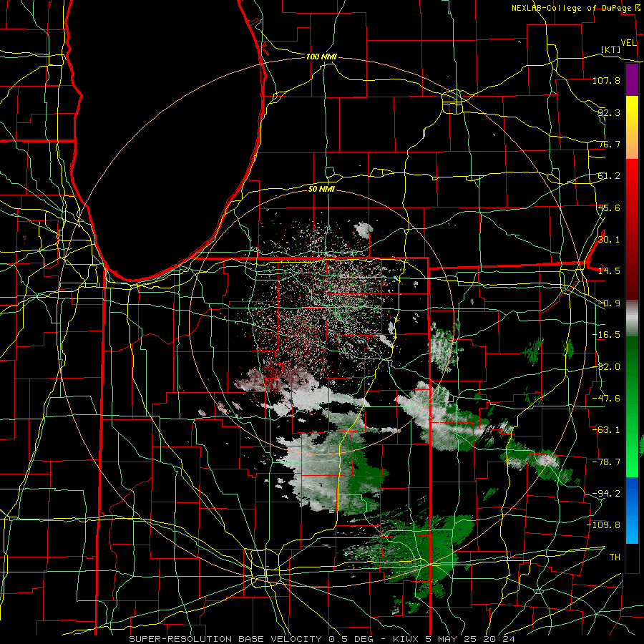Select the -47.6 velocity scale value
Image resolution: width=644 pixels, height=644 pixels.
tap(606, 399)
